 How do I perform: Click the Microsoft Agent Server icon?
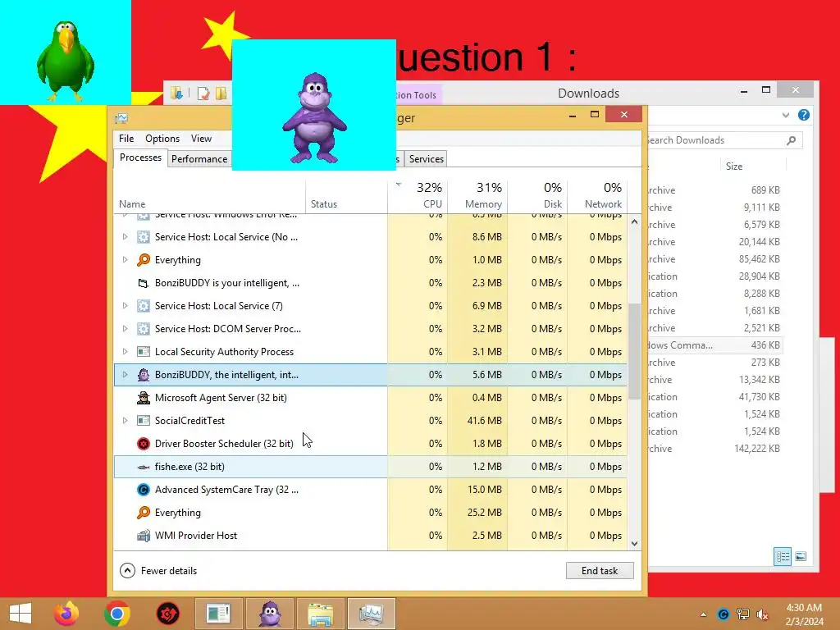click(x=143, y=398)
